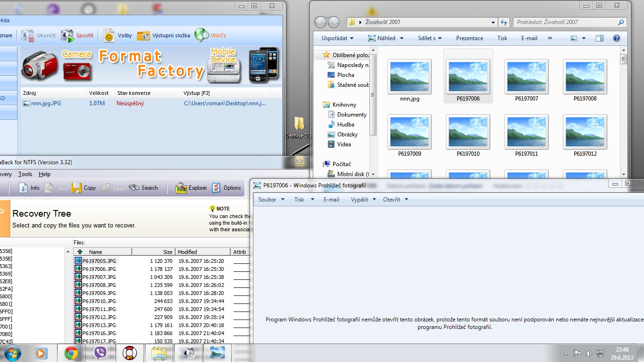Expand the address bar history dropdown
This screenshot has height=362, width=644.
493,22
